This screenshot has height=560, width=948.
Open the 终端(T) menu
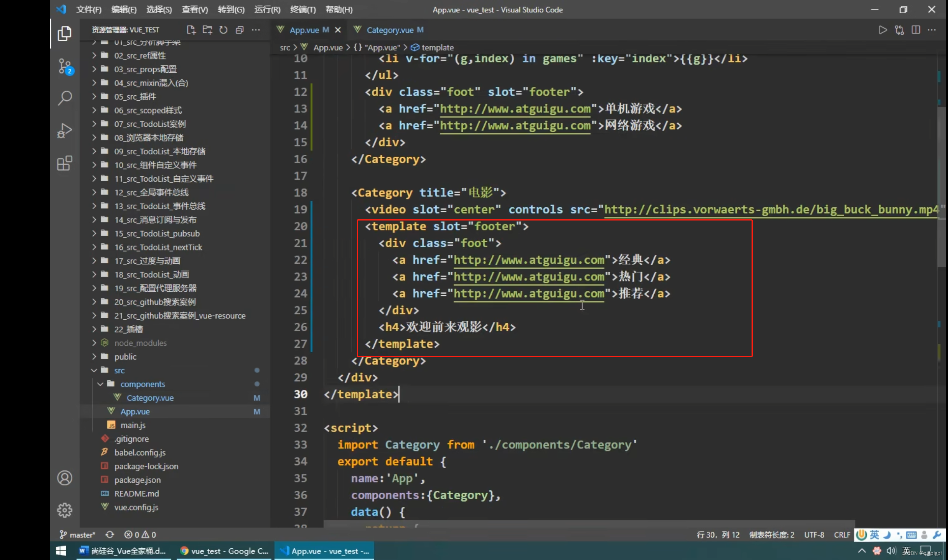click(x=303, y=10)
